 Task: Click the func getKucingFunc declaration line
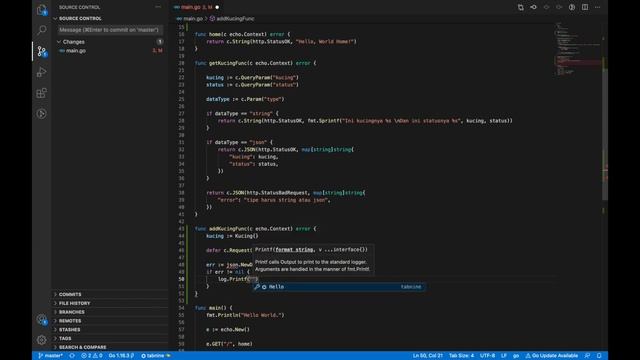[x=256, y=63]
